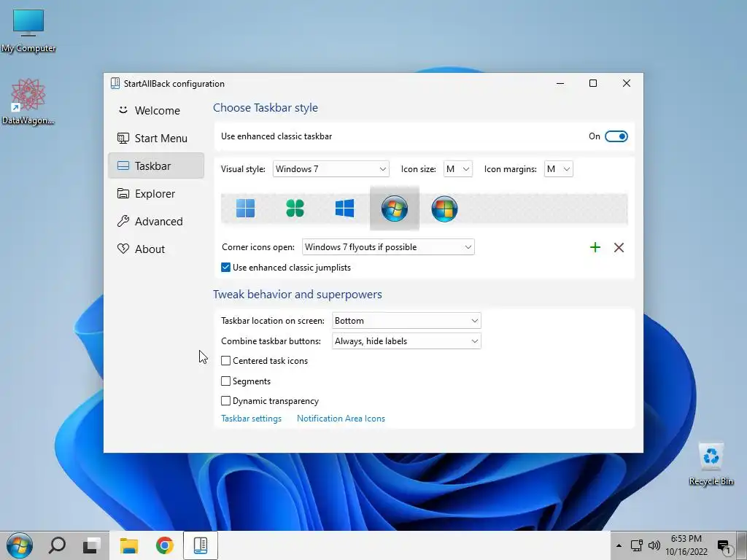Open the Windows 7 Start orb on taskbar
The image size is (747, 560).
20,545
